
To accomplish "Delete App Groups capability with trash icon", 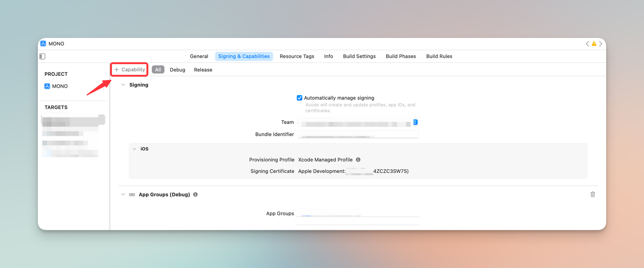I will click(x=592, y=194).
